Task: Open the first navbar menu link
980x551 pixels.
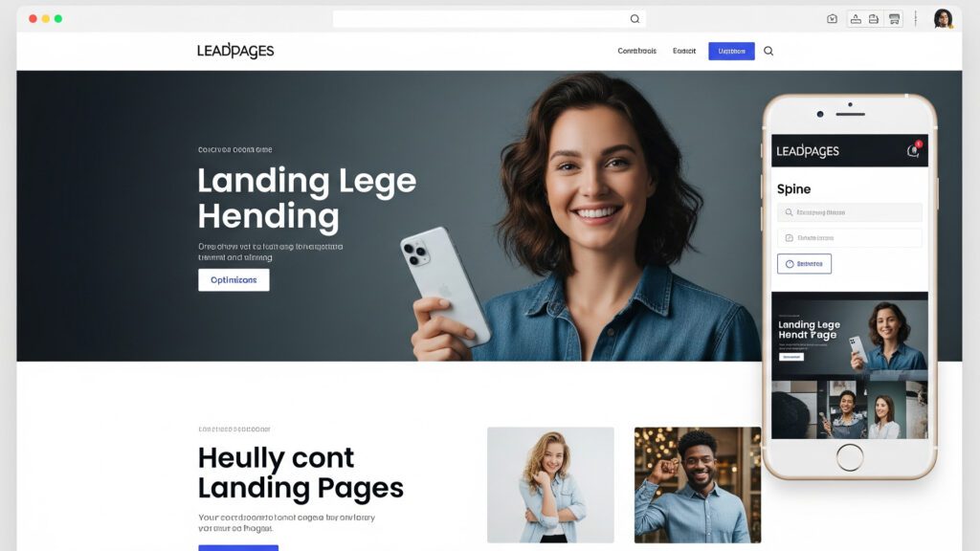Action: tap(636, 52)
